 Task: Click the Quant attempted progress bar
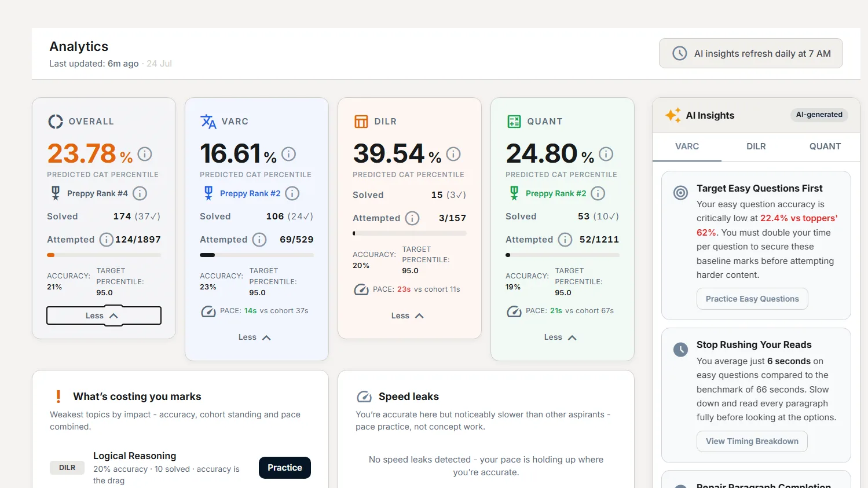coord(562,255)
